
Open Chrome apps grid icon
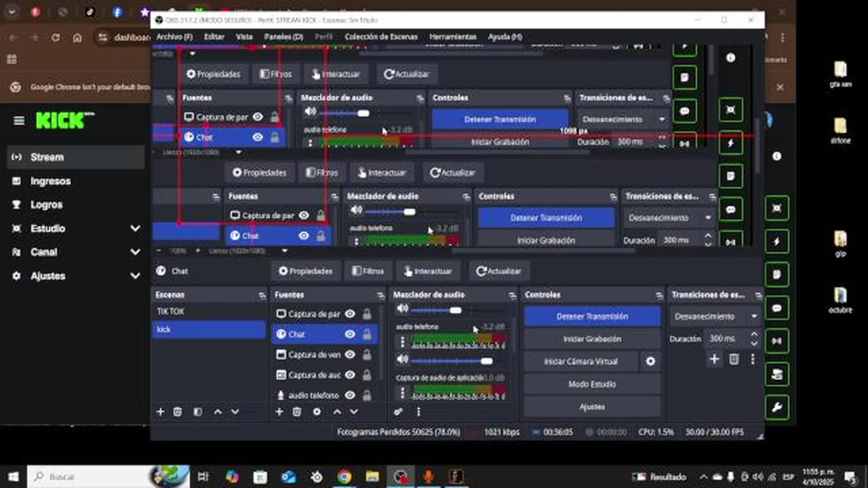12,60
